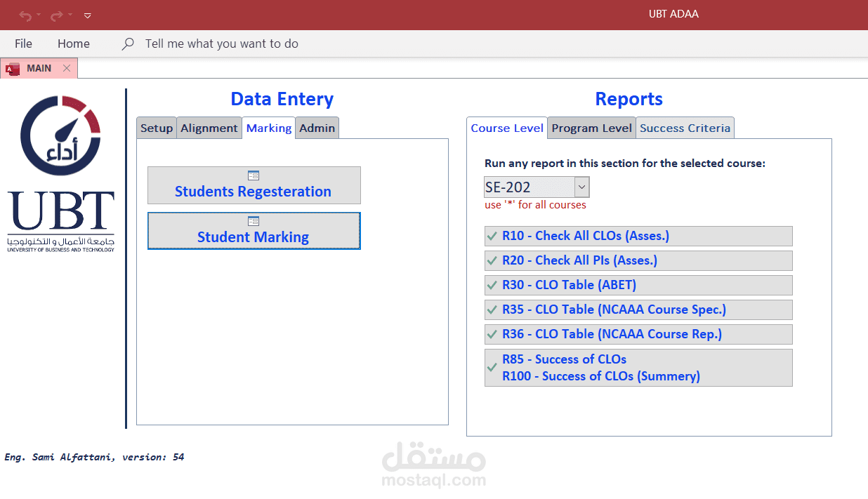Screen dimensions: 868x499
Task: Click the checkmark icon on R30 row
Action: click(x=492, y=285)
